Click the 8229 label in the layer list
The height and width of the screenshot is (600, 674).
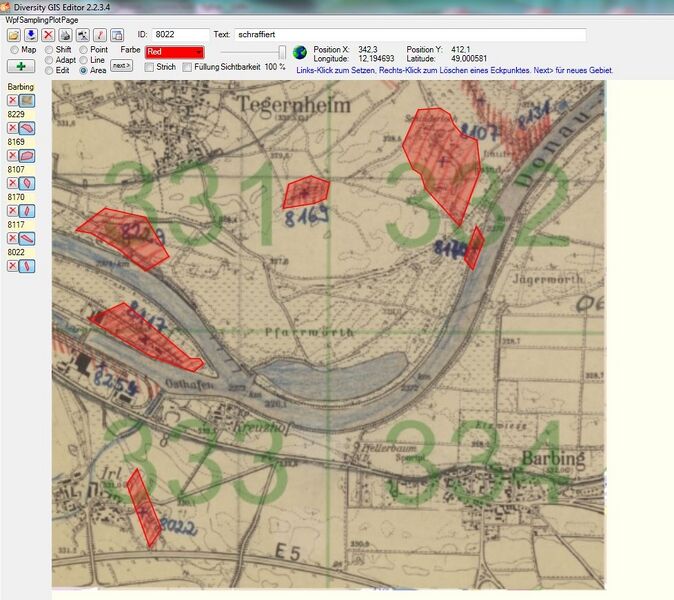[16, 114]
